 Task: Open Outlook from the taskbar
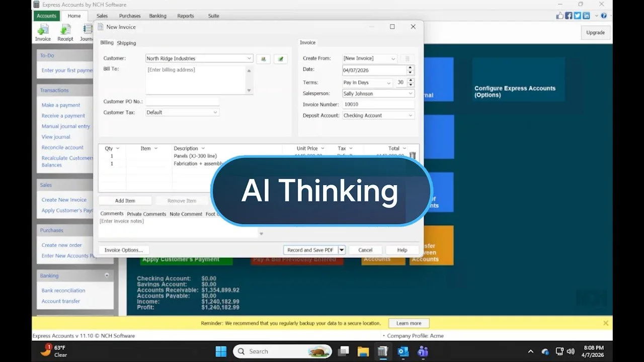403,351
